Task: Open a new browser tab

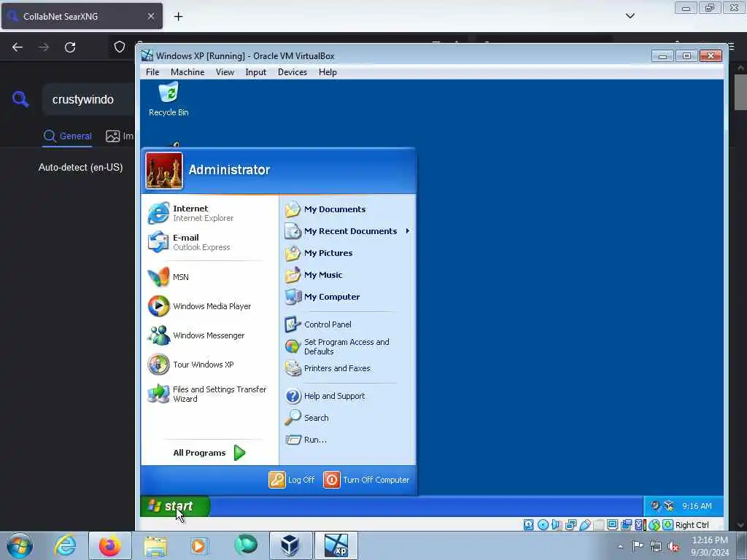Action: pyautogui.click(x=178, y=17)
